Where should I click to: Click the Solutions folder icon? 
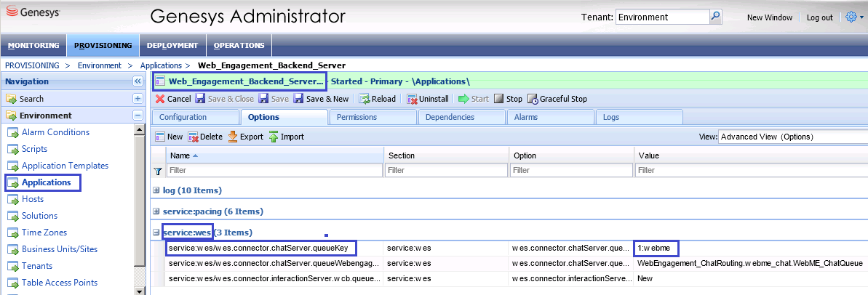[x=12, y=216]
